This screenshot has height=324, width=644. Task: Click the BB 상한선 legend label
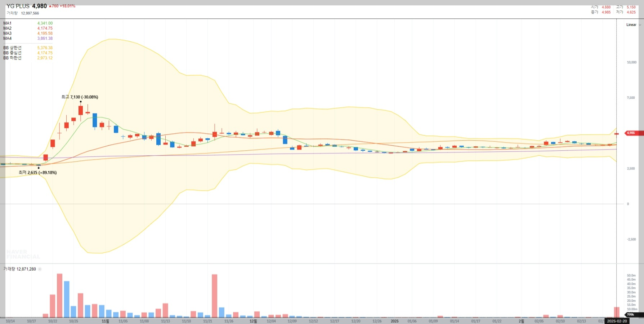(13, 48)
